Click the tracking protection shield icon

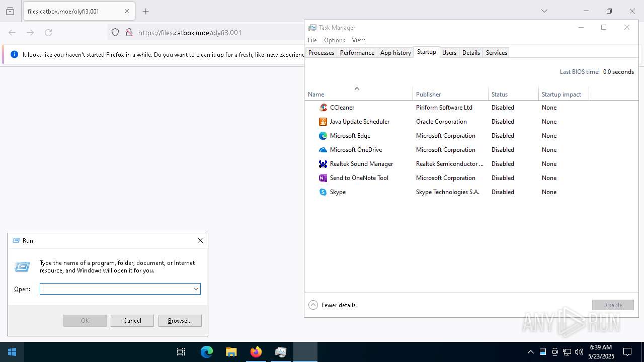[x=115, y=33]
